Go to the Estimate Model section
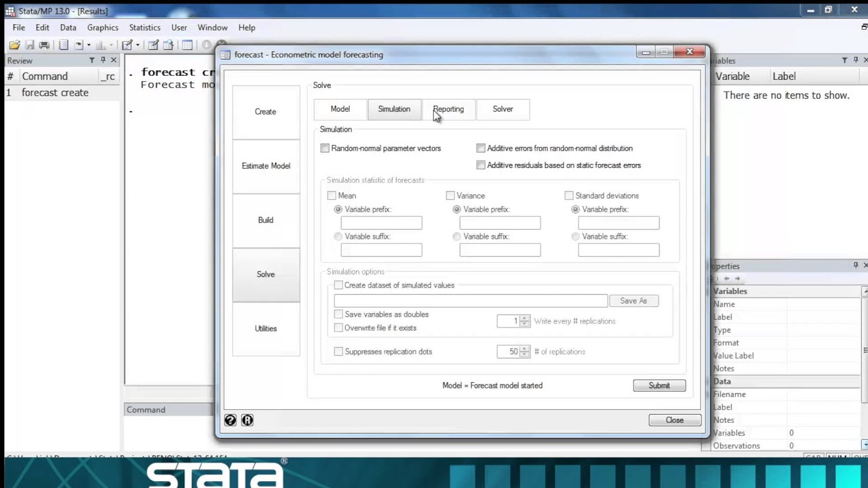The image size is (868, 488). coord(266,166)
